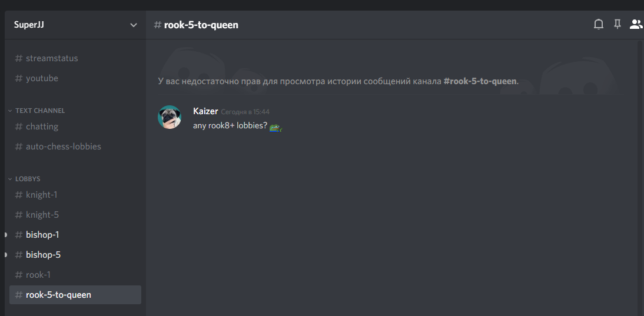The width and height of the screenshot is (644, 316).
Task: Open notification settings bell icon
Action: coord(599,25)
